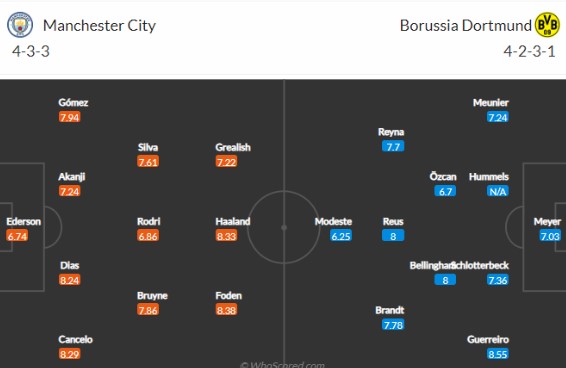Screen dimensions: 566x368
Task: Select Haaland's 8.33 rating badge
Action: 226,236
